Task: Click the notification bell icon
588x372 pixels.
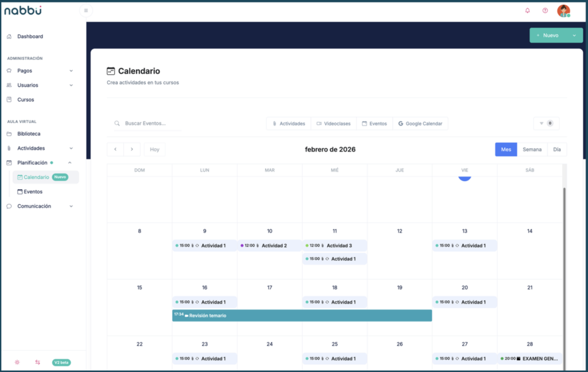Action: [528, 10]
